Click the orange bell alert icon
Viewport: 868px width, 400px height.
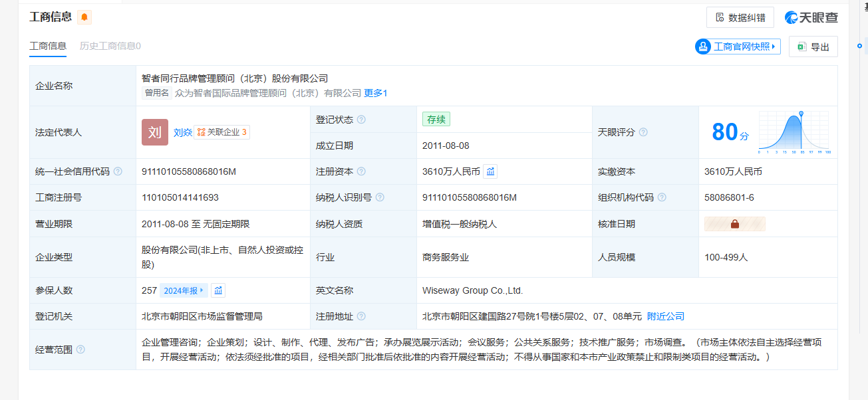click(x=84, y=17)
